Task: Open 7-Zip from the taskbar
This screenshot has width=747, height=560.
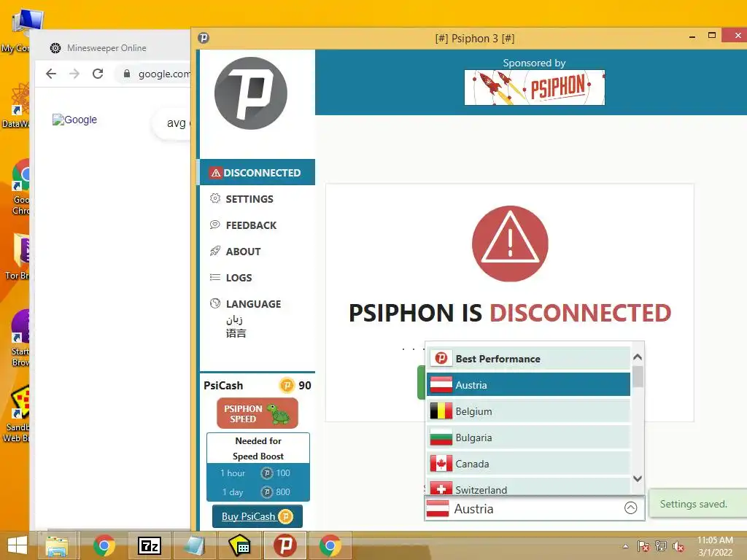Action: coord(149,545)
